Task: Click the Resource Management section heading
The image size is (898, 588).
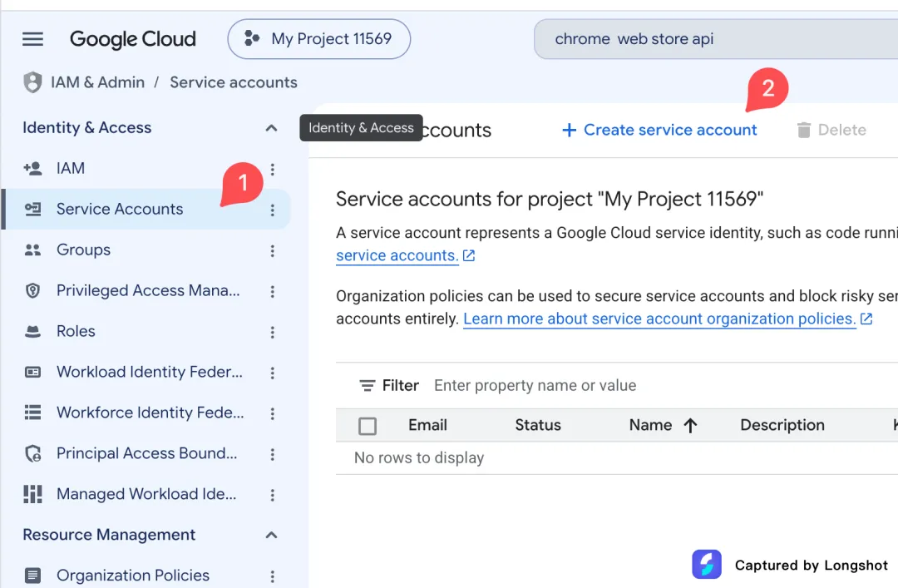Action: click(109, 535)
